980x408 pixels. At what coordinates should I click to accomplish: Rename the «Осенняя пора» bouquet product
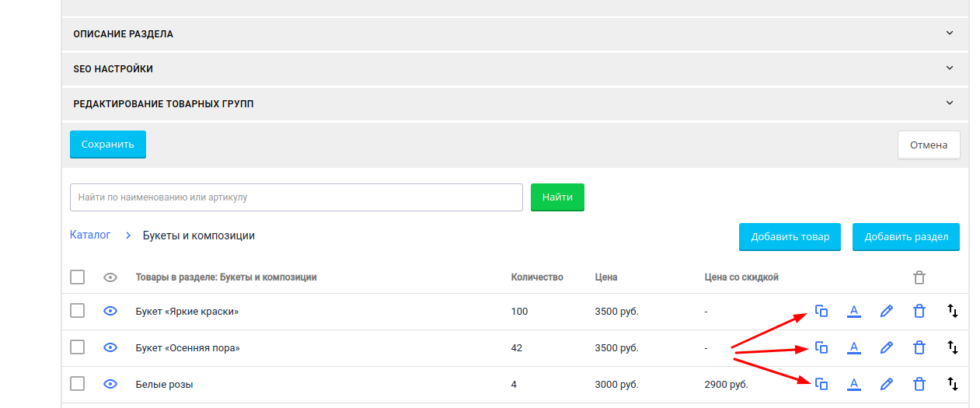(853, 347)
